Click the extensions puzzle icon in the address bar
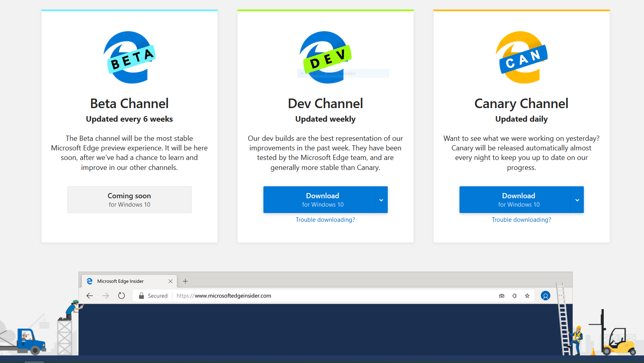Screen dimensions: 644x363 [x=514, y=296]
